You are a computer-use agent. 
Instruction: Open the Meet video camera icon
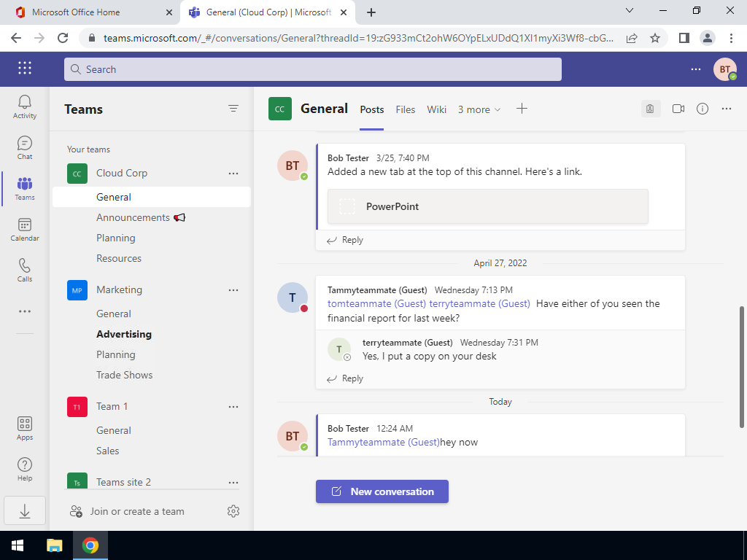click(x=678, y=109)
